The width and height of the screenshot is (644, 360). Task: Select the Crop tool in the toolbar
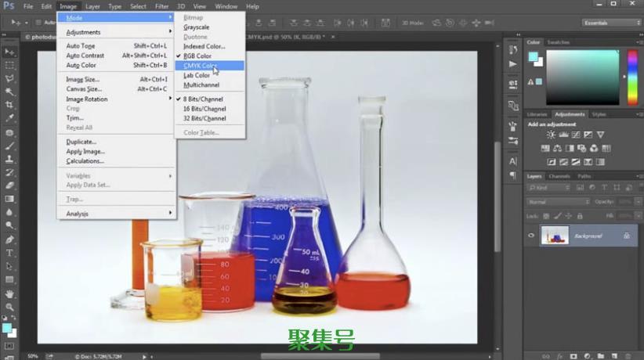[10, 105]
